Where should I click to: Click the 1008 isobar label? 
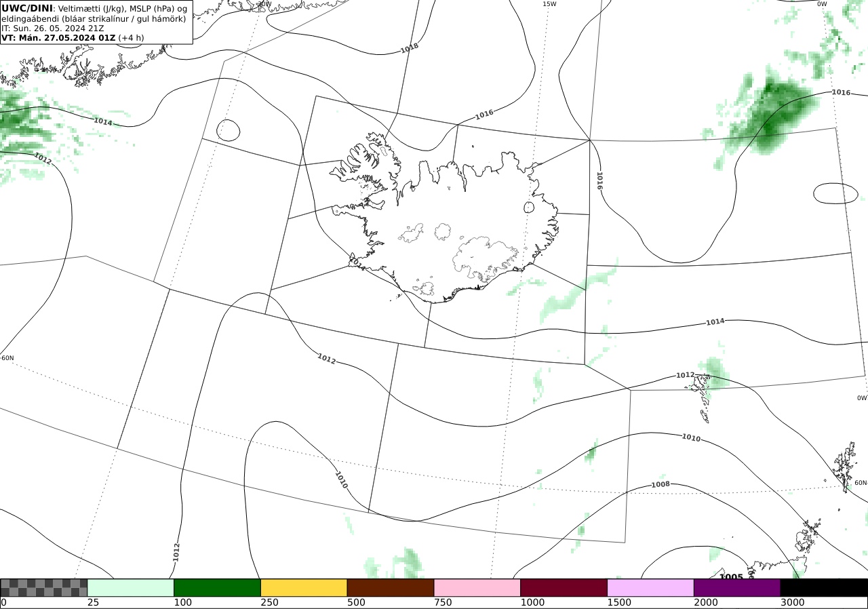[660, 484]
